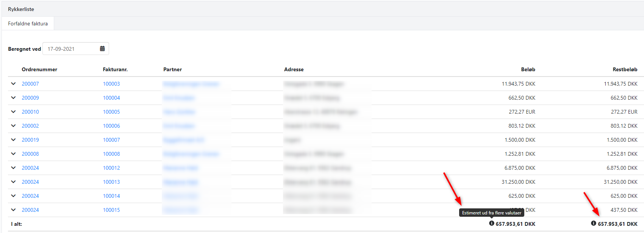This screenshot has width=644, height=233.
Task: Click info icon beside Beløb total
Action: coord(491,224)
